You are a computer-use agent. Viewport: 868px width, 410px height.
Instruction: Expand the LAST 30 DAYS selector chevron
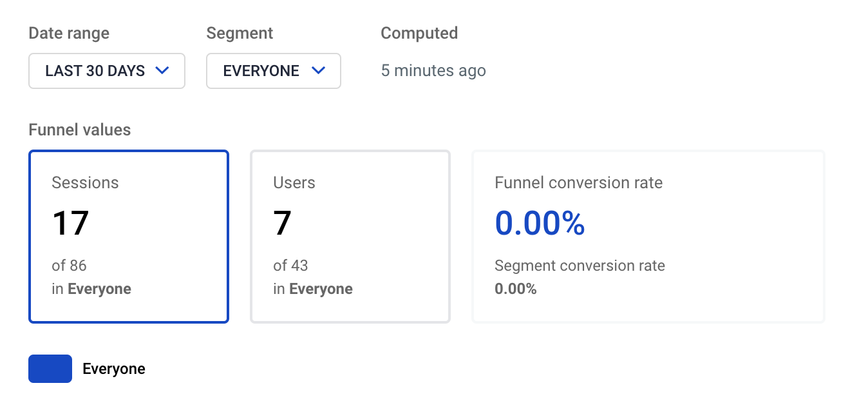(163, 71)
